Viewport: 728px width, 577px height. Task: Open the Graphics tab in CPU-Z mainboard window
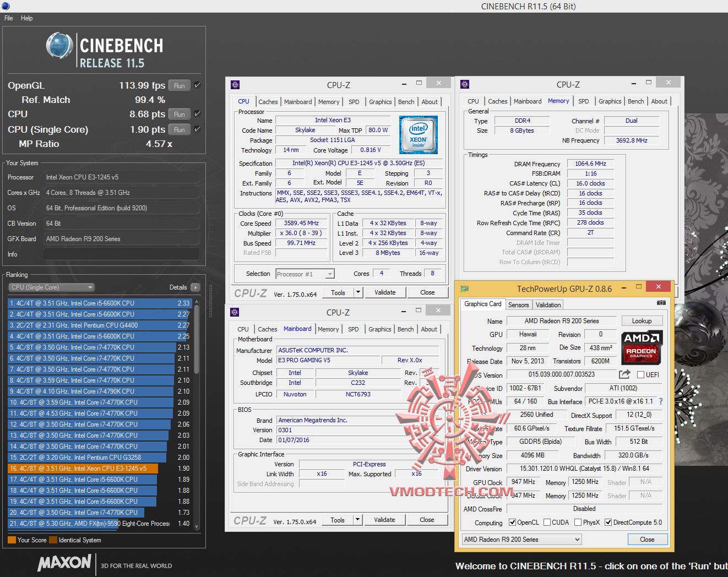380,329
